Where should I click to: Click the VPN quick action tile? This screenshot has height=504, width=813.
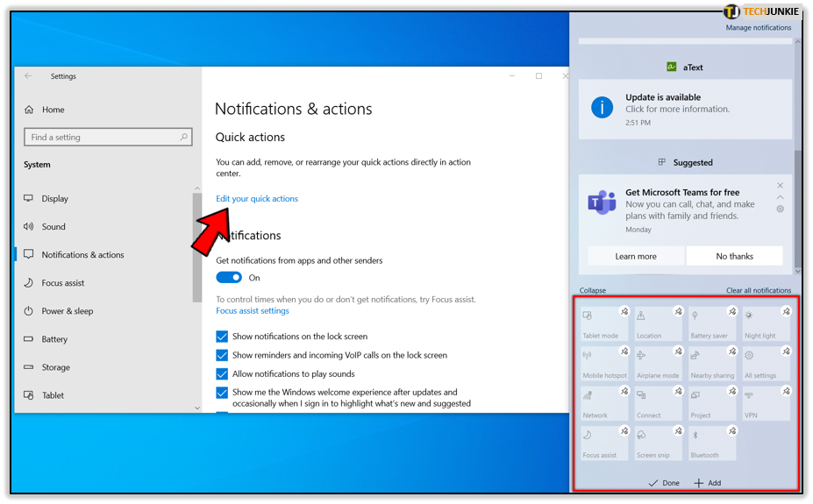[766, 404]
